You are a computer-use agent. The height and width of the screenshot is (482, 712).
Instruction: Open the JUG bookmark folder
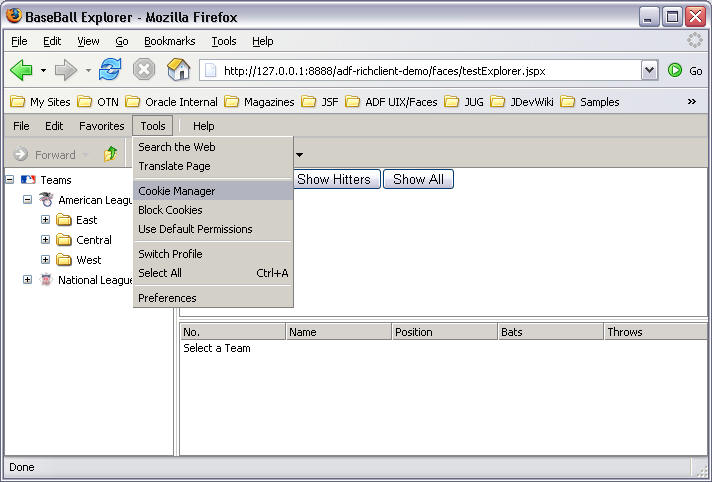464,102
